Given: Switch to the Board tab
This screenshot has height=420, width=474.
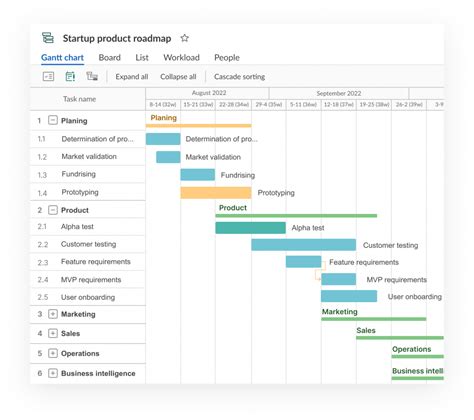Looking at the screenshot, I should point(110,57).
